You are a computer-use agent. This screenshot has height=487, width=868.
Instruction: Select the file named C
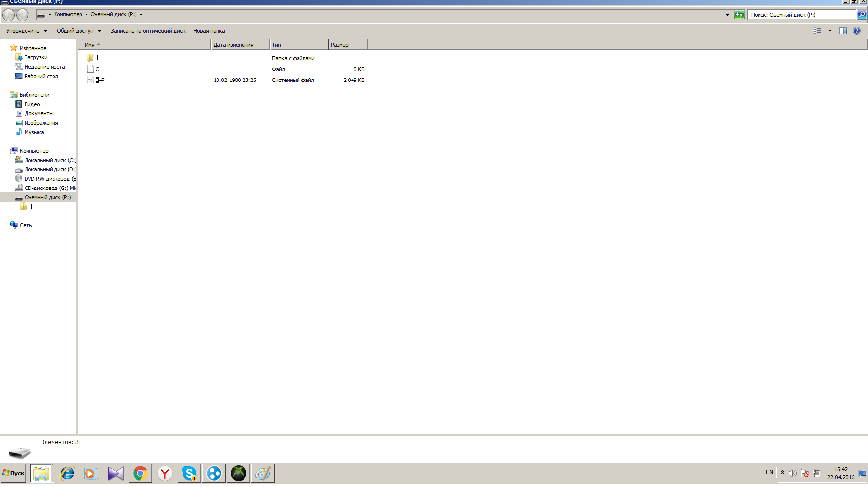(97, 69)
